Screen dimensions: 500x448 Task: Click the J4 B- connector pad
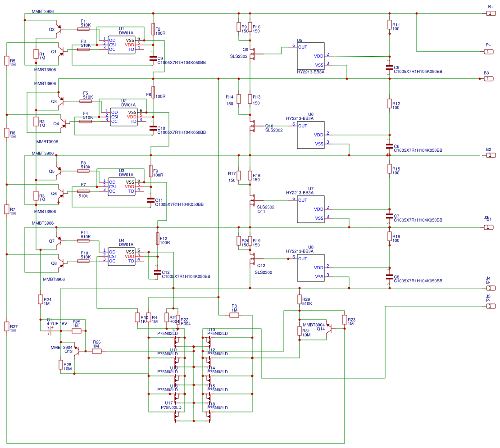click(x=491, y=288)
